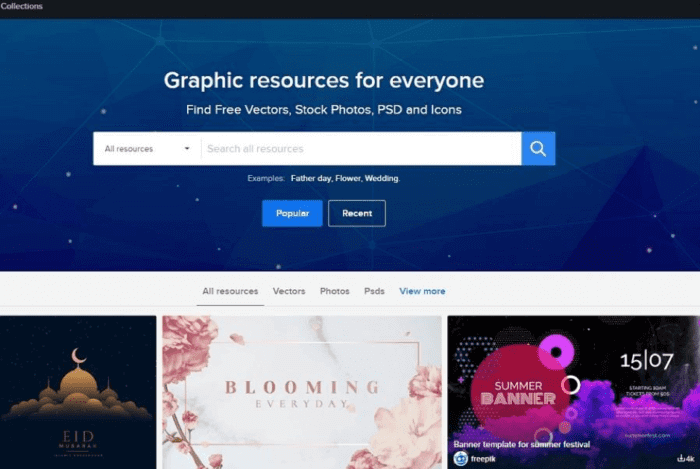Click the download icon on Summer Banner
This screenshot has height=469, width=700.
pyautogui.click(x=681, y=459)
